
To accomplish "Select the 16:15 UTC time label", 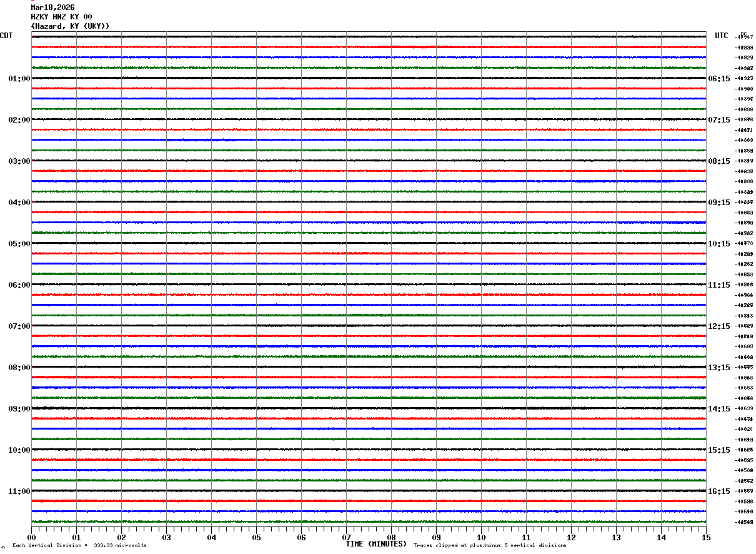I will 719,491.
